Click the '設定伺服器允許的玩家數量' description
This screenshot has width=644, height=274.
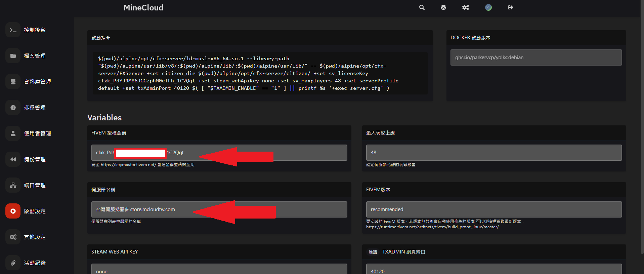coord(391,165)
